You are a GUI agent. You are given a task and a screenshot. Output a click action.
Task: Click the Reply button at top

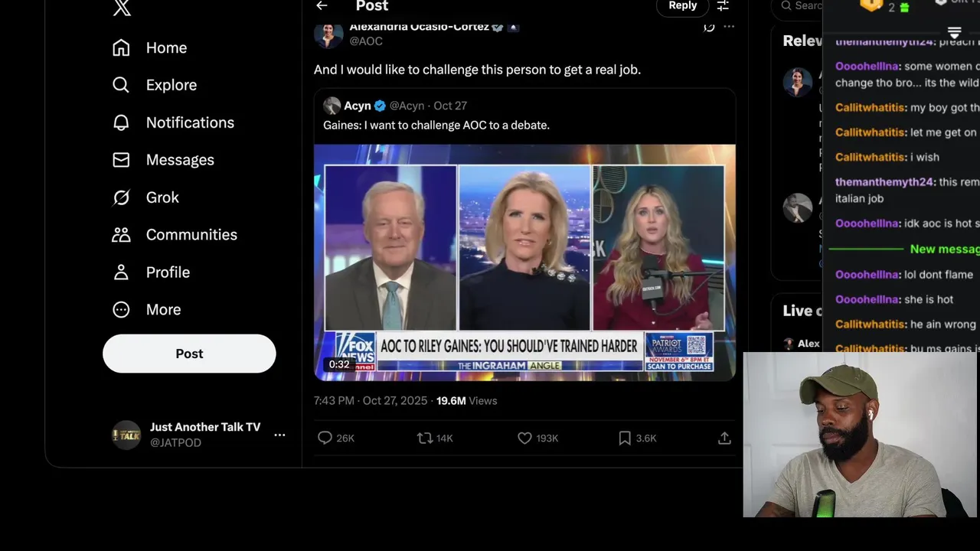click(x=682, y=6)
